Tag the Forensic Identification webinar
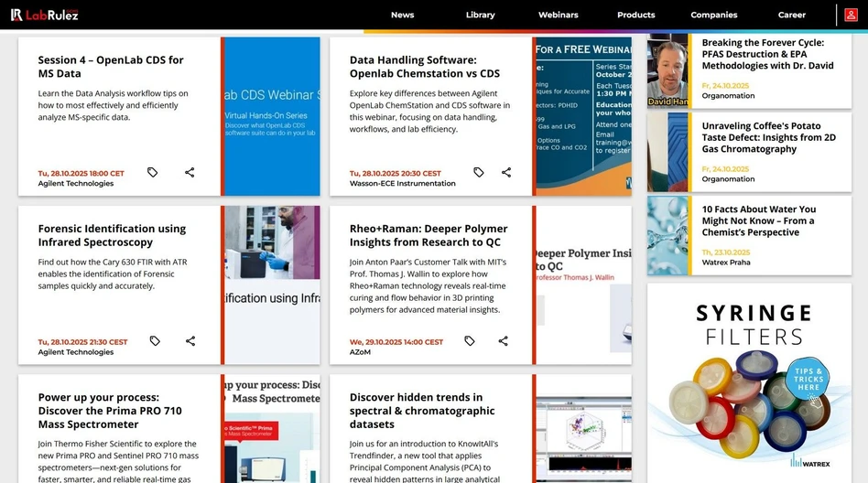The width and height of the screenshot is (868, 483). [155, 341]
